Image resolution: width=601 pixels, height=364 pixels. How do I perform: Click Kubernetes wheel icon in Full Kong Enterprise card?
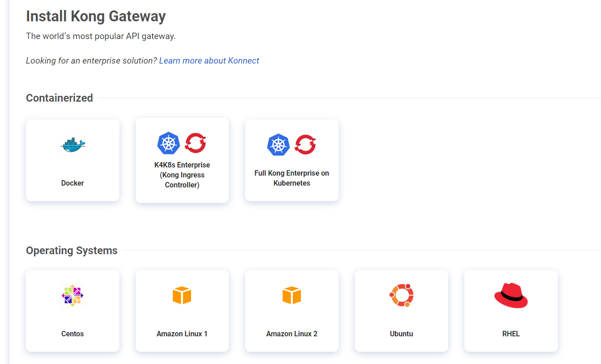pos(278,145)
